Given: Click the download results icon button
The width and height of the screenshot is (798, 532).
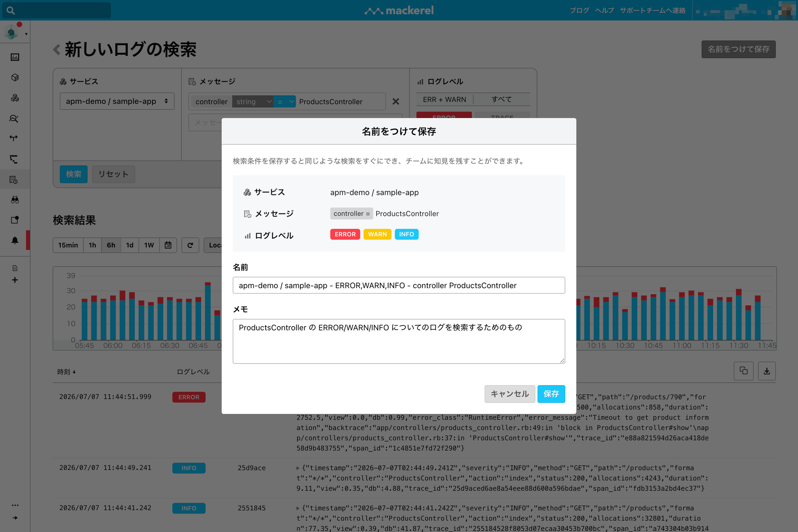Looking at the screenshot, I should click(x=767, y=371).
